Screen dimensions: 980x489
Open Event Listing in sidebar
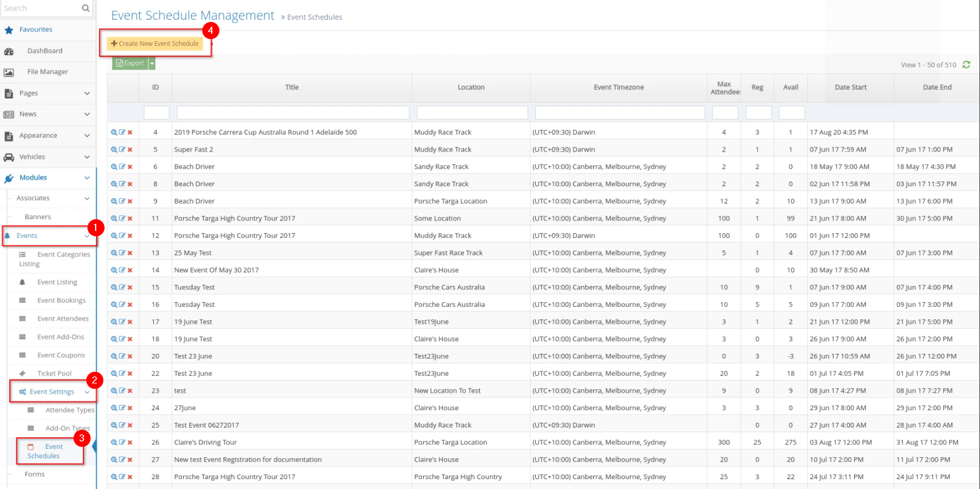click(x=57, y=282)
